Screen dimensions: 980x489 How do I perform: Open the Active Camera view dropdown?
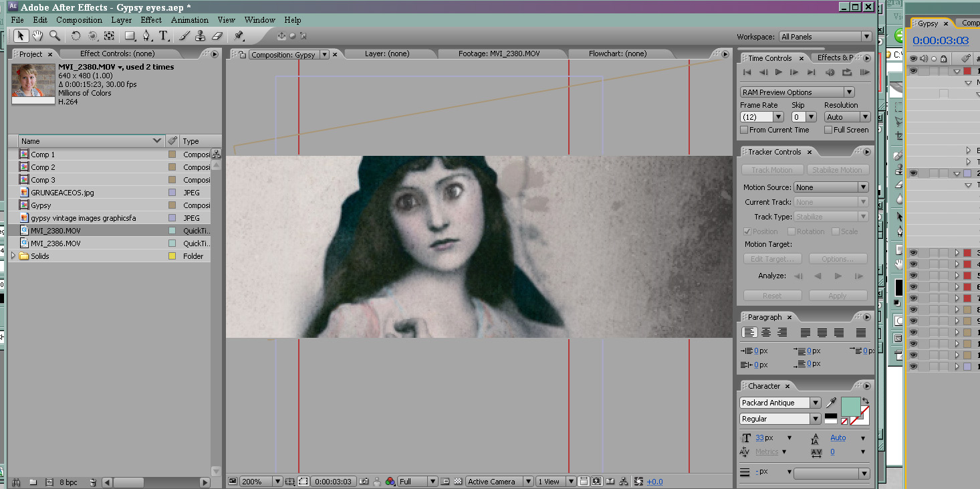[499, 482]
